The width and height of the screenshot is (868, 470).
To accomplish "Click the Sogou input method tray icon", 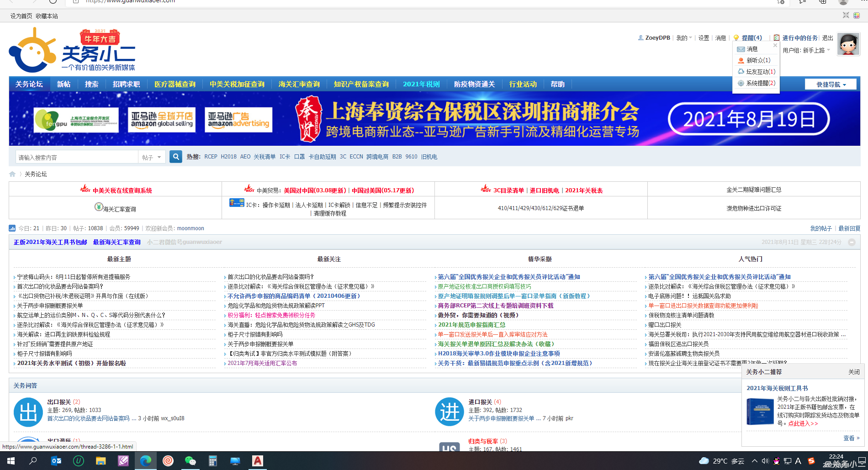I will [x=811, y=461].
